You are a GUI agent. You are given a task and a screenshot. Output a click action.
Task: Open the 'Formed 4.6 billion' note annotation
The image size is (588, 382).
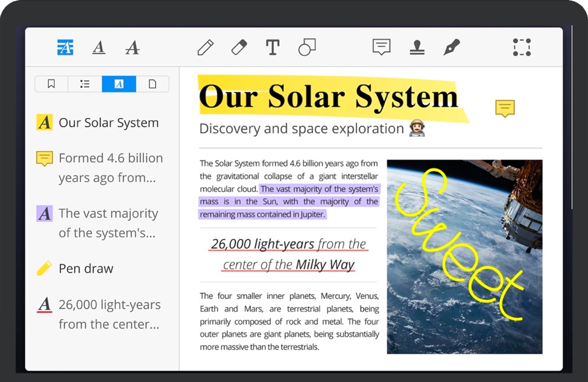110,168
